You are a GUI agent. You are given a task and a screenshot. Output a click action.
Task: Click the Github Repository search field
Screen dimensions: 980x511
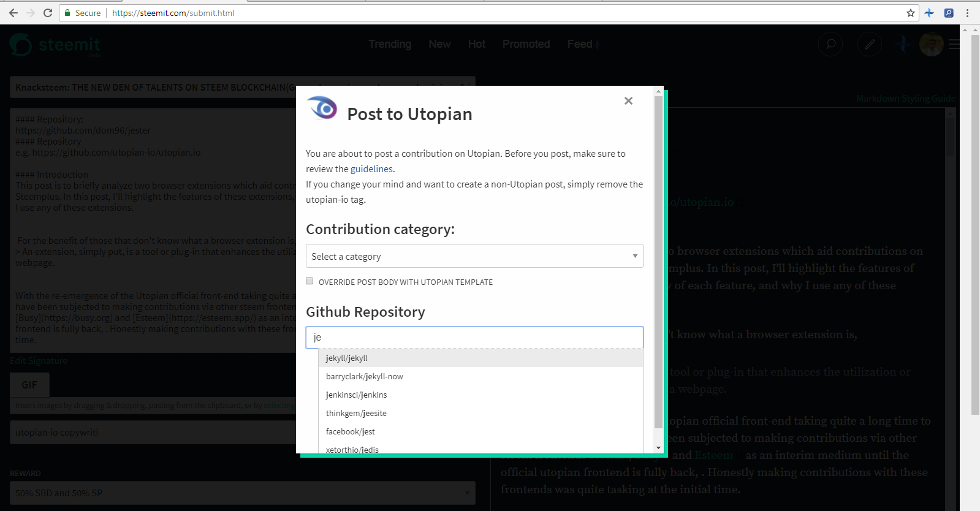pyautogui.click(x=474, y=338)
